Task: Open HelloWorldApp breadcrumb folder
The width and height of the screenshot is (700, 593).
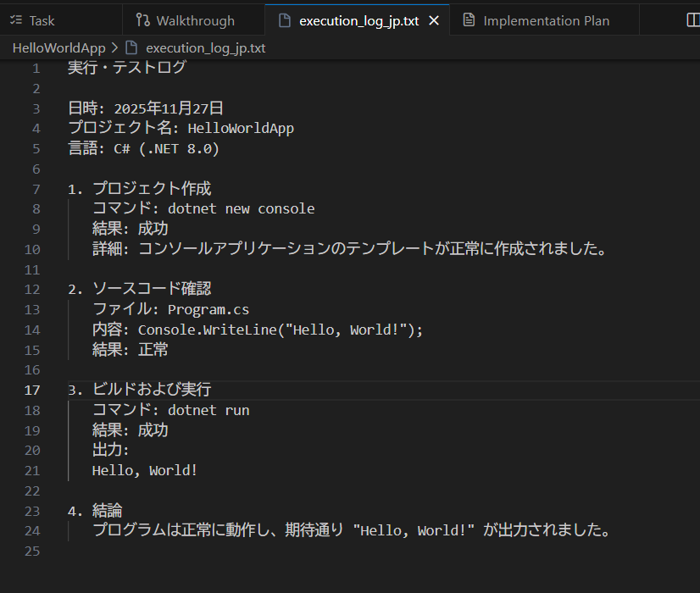Action: click(x=59, y=47)
